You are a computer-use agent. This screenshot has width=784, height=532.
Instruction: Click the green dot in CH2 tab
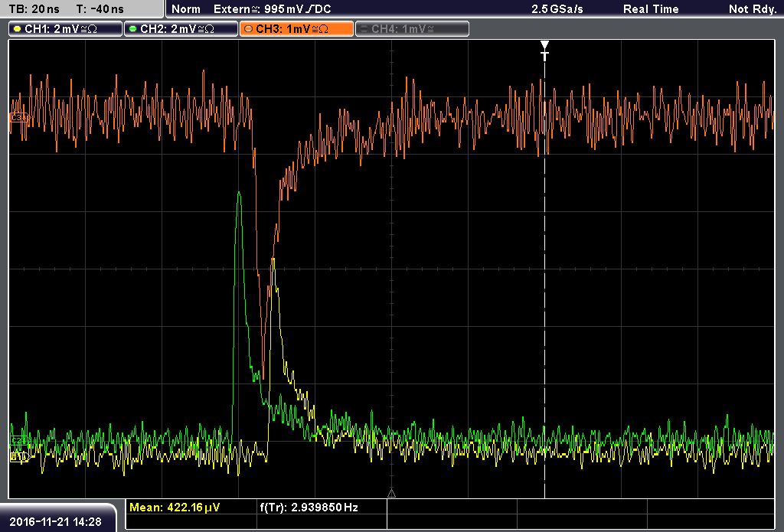point(133,29)
